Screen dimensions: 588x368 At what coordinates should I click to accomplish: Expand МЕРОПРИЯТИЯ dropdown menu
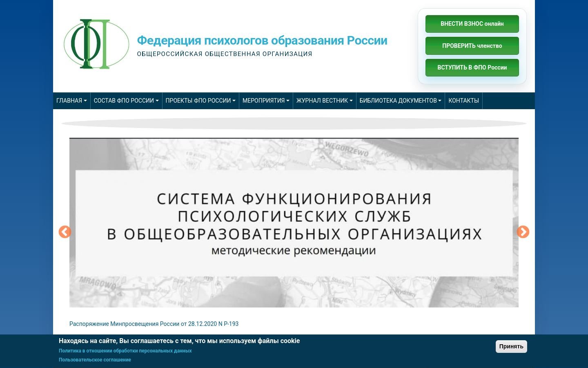266,101
